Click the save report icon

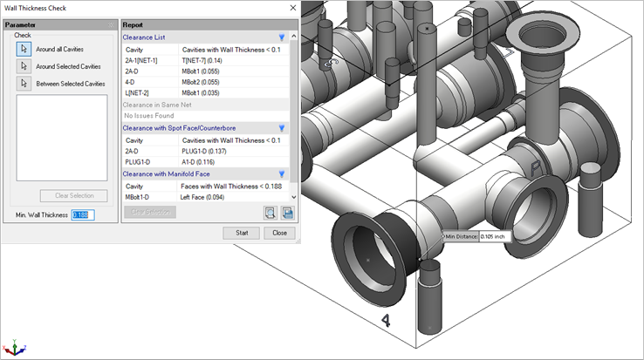pos(287,212)
